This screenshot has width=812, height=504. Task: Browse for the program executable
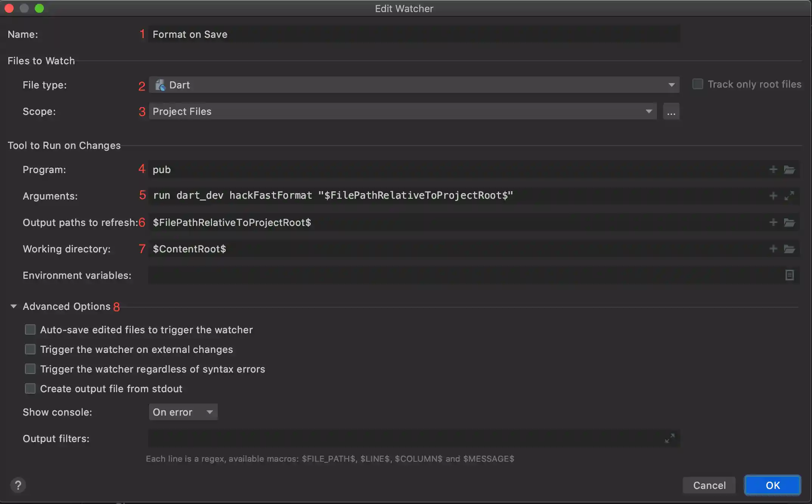(x=790, y=169)
